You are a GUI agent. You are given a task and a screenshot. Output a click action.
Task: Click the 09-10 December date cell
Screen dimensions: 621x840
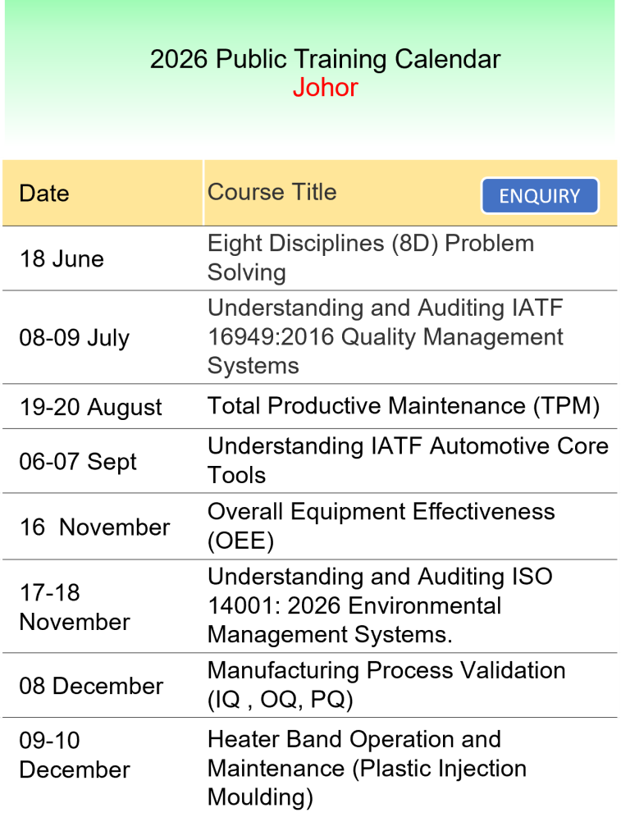75,756
